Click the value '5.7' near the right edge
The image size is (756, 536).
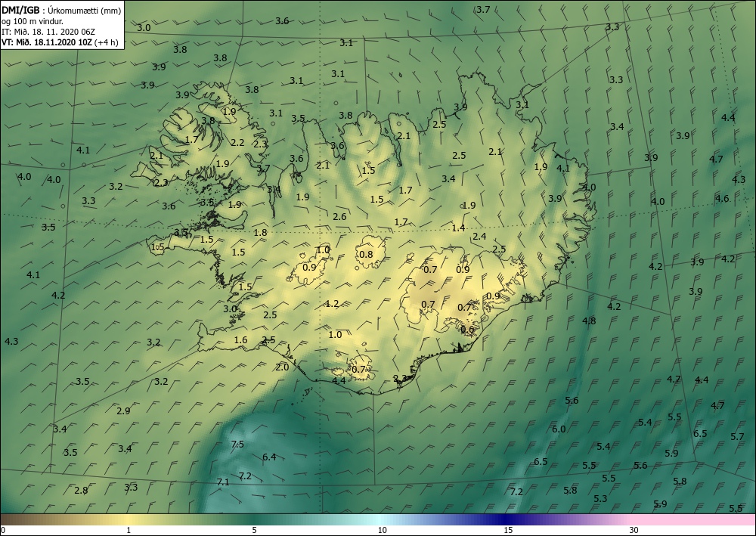click(x=737, y=437)
